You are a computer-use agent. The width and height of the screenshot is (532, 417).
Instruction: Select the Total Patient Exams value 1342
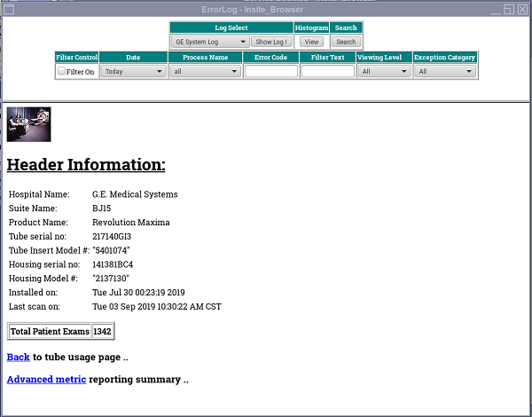103,331
